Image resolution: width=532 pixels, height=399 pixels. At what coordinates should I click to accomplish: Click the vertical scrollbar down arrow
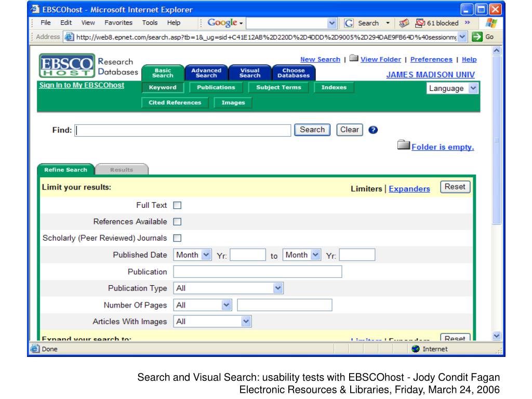(x=496, y=336)
